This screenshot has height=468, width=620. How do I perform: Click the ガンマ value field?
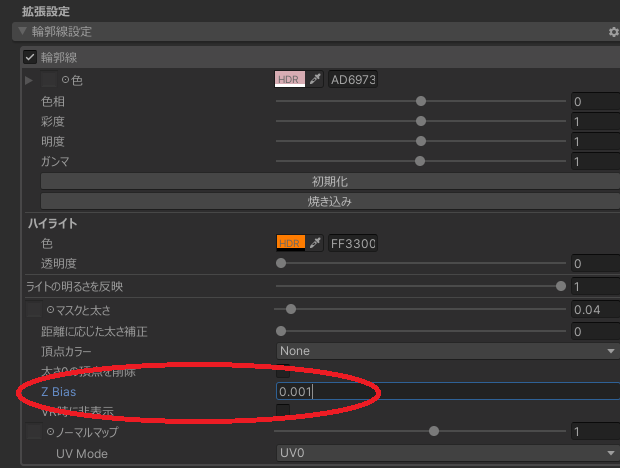[x=595, y=161]
